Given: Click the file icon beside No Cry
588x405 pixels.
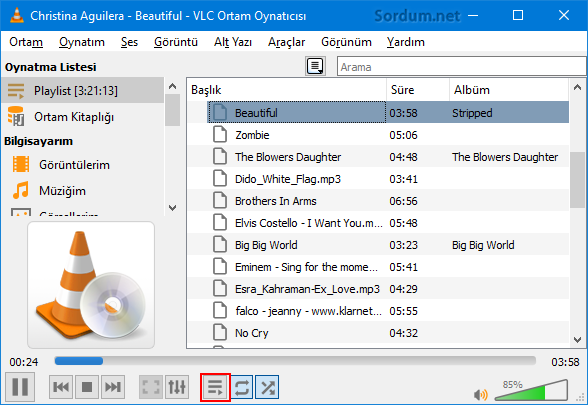Looking at the screenshot, I should coord(220,333).
